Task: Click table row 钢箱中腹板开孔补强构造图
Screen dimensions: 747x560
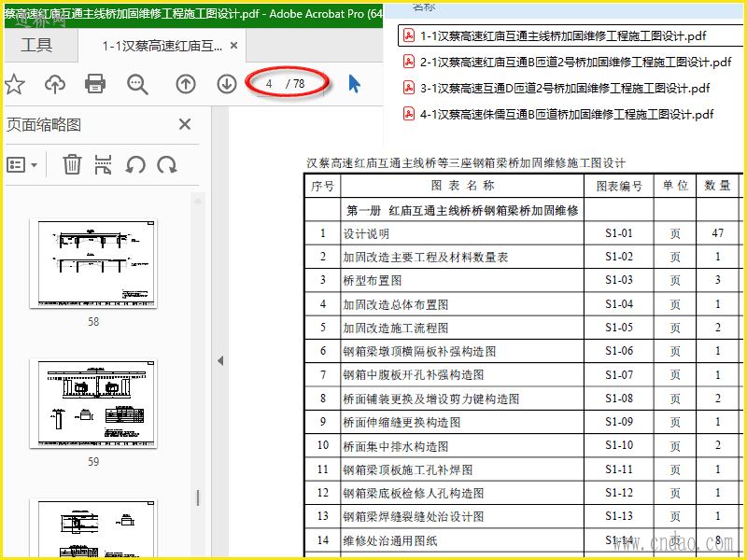Action: (x=523, y=375)
